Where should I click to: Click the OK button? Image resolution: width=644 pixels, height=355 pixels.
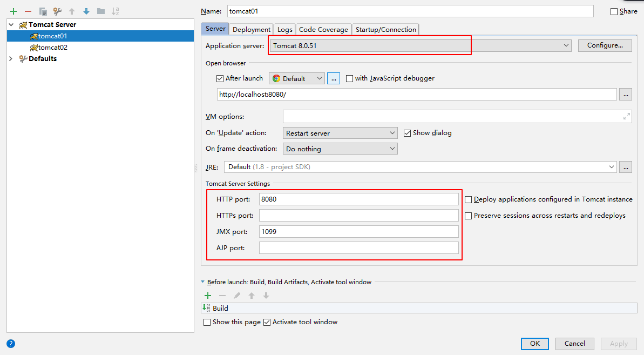coord(534,344)
